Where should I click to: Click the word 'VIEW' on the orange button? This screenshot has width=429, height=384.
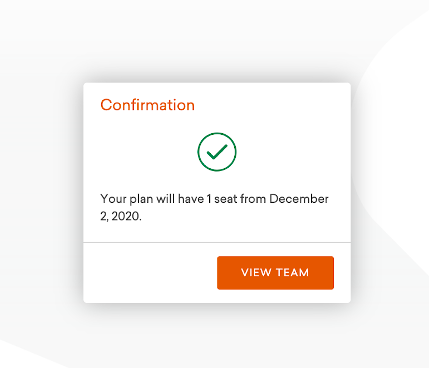pyautogui.click(x=256, y=272)
